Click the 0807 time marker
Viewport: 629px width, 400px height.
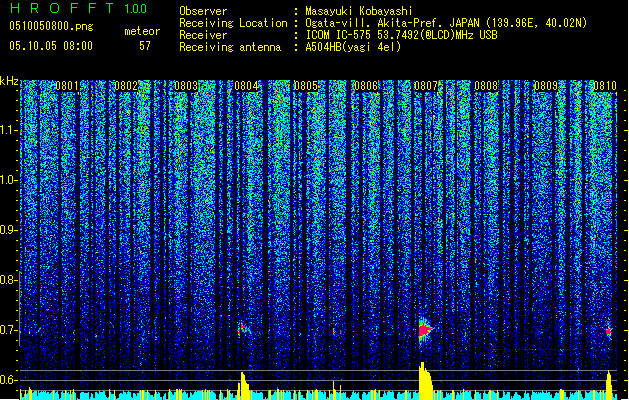[x=426, y=86]
